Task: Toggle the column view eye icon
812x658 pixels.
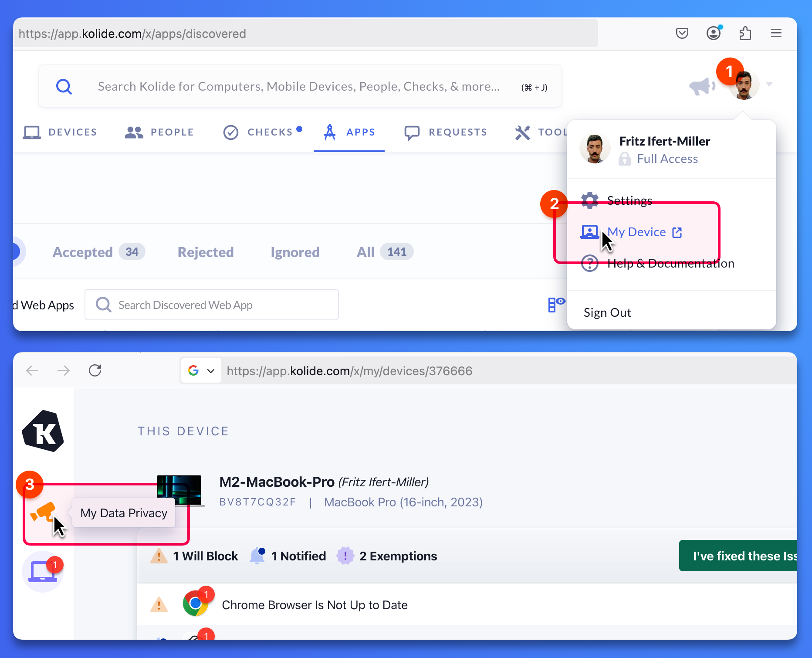Action: pyautogui.click(x=556, y=304)
